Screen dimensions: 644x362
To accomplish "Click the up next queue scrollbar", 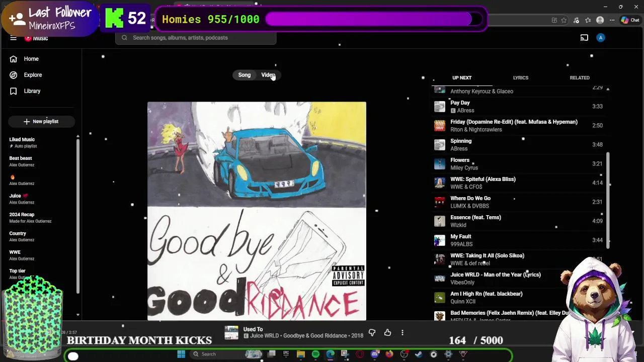I will click(608, 200).
